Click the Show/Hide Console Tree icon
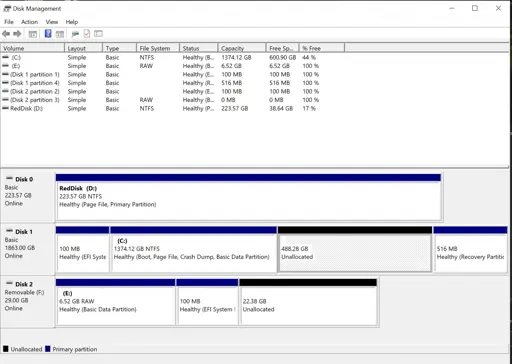 (x=33, y=34)
